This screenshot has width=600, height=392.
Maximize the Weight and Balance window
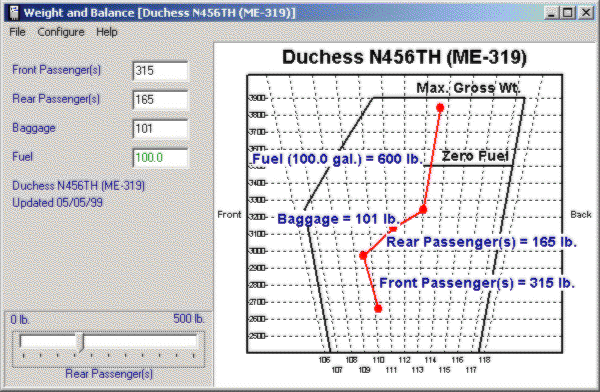(567, 13)
